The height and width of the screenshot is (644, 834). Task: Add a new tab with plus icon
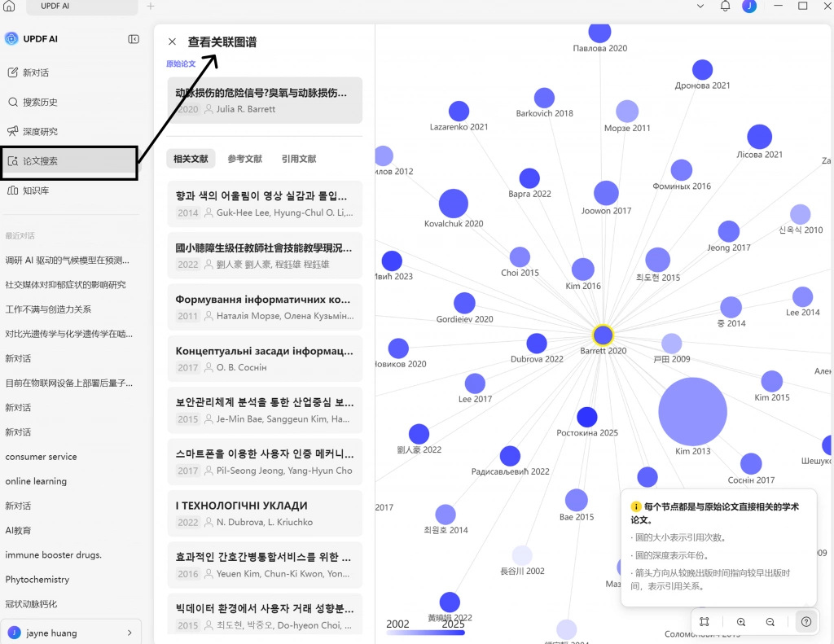[151, 7]
